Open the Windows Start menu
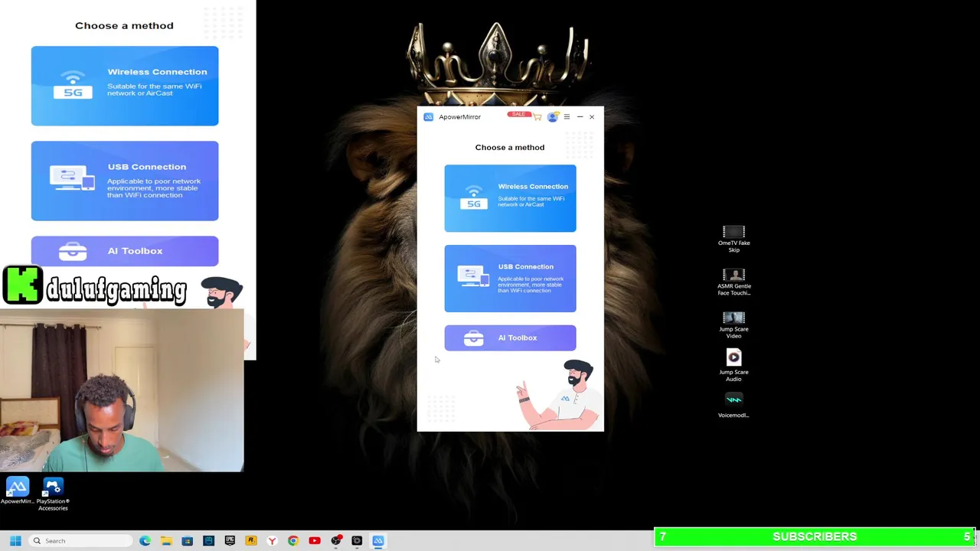Screen dimensions: 980x551 [x=15, y=541]
